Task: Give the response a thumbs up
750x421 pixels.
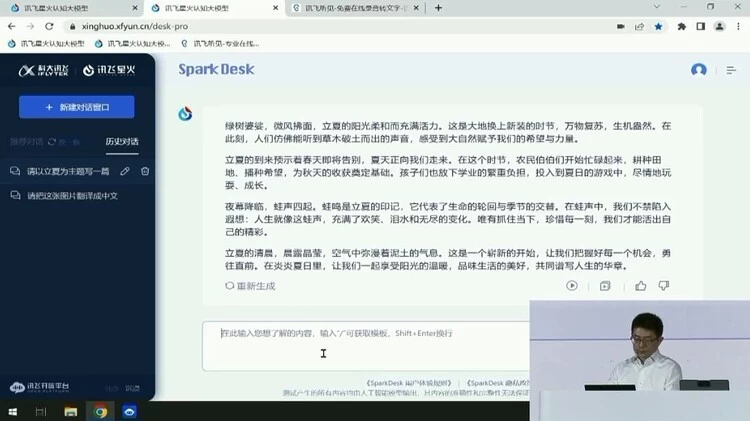Action: coord(640,286)
